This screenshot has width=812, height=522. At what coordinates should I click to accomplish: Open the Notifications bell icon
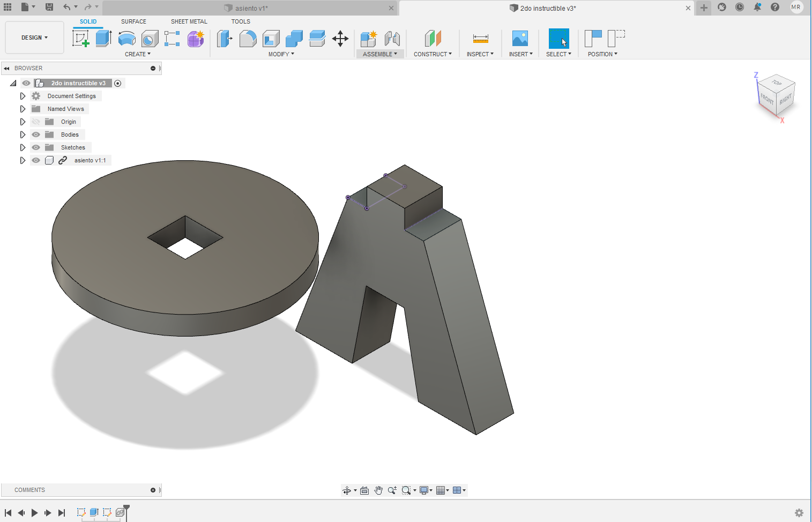pos(757,7)
